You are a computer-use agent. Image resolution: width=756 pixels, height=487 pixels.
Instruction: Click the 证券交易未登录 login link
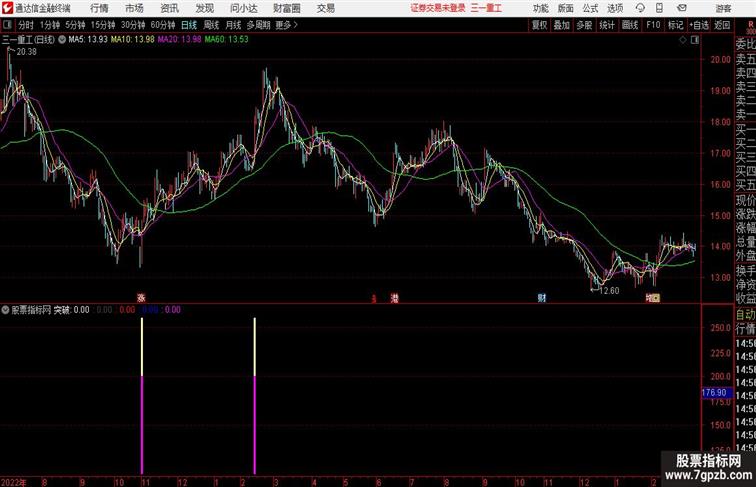click(438, 8)
